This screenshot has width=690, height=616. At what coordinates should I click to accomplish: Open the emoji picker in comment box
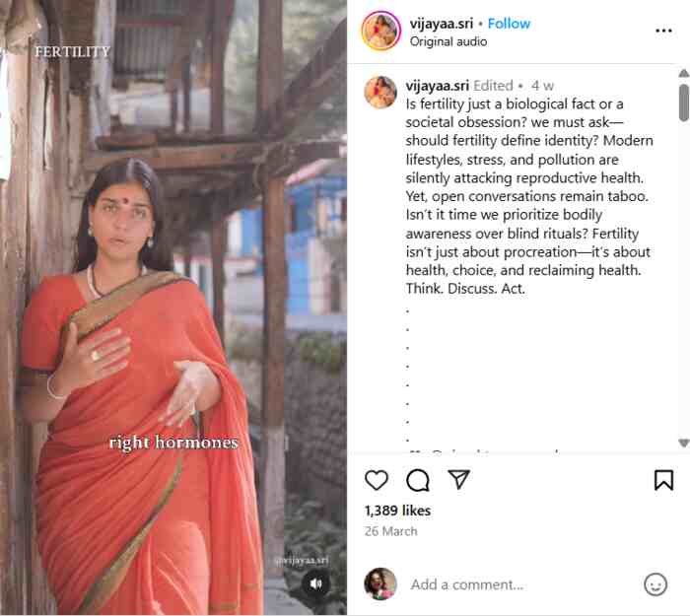point(655,584)
